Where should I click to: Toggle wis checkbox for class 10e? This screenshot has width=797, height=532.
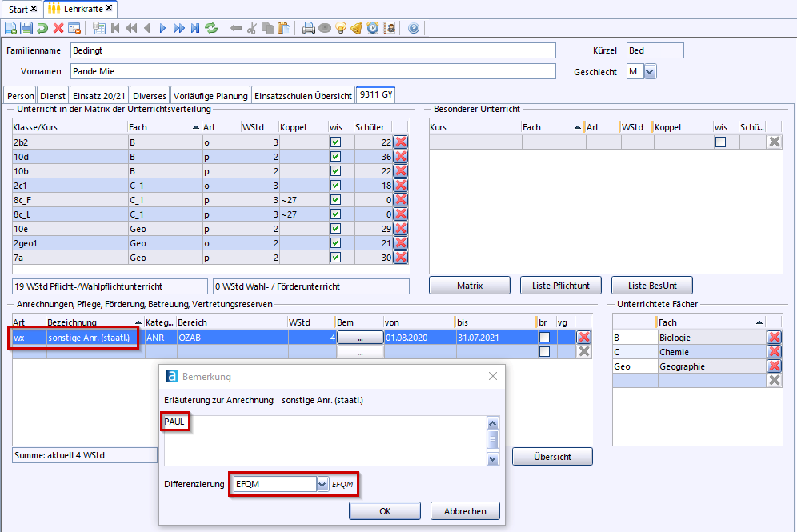click(x=335, y=229)
